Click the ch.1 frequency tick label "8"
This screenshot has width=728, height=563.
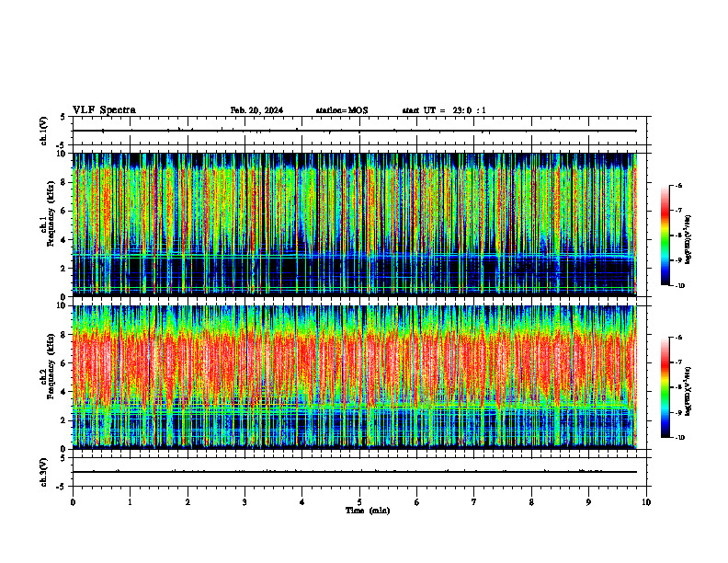(64, 182)
